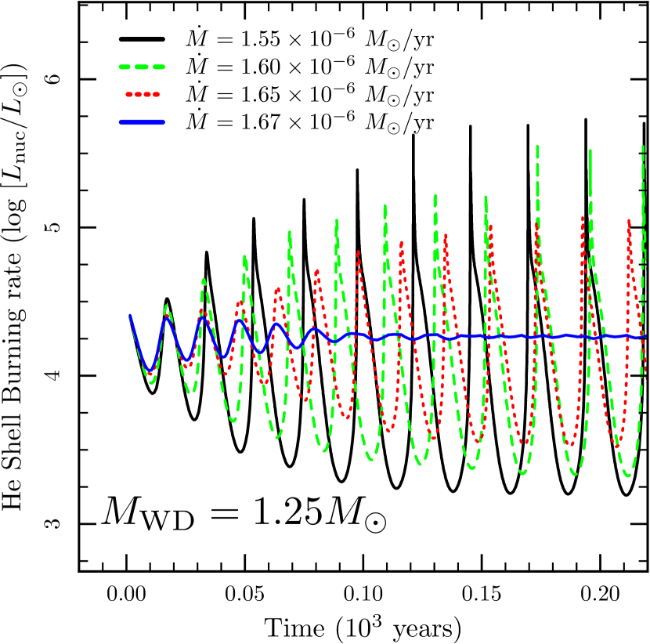The width and height of the screenshot is (650, 644).
Task: Click the green dashed legend line sample
Action: pyautogui.click(x=142, y=67)
